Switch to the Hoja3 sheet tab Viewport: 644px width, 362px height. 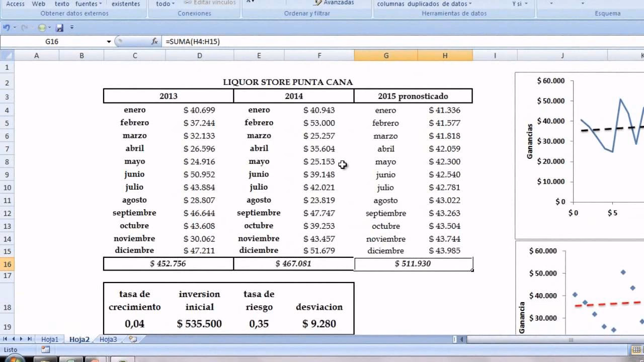pos(108,339)
